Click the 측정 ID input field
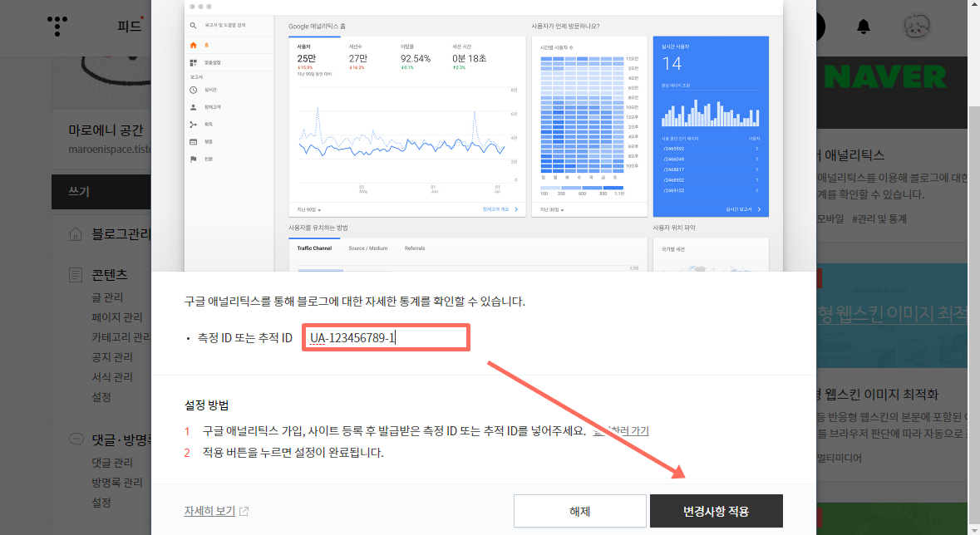The height and width of the screenshot is (535, 980). (x=385, y=336)
